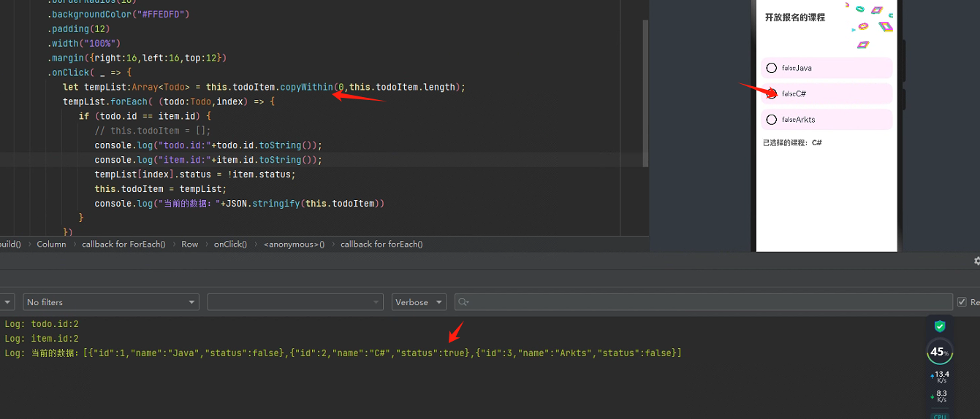The image size is (980, 419).
Task: Open the empty process dropdown beside No filters
Action: (x=295, y=302)
